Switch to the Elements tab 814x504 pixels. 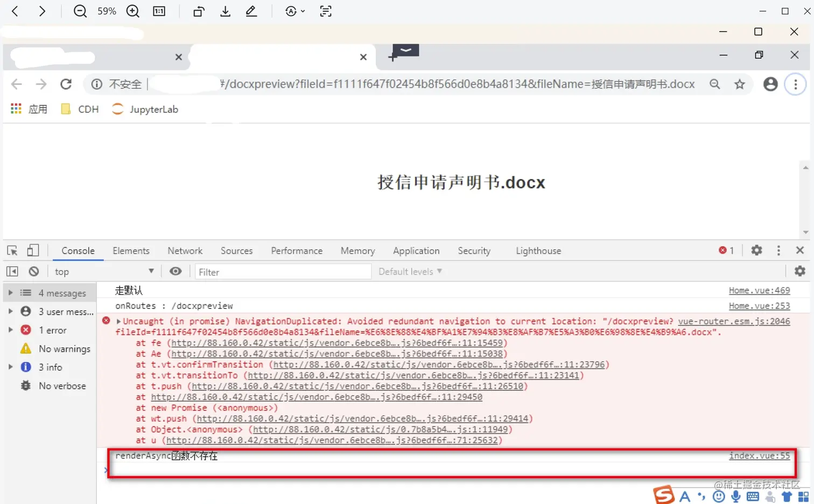131,251
